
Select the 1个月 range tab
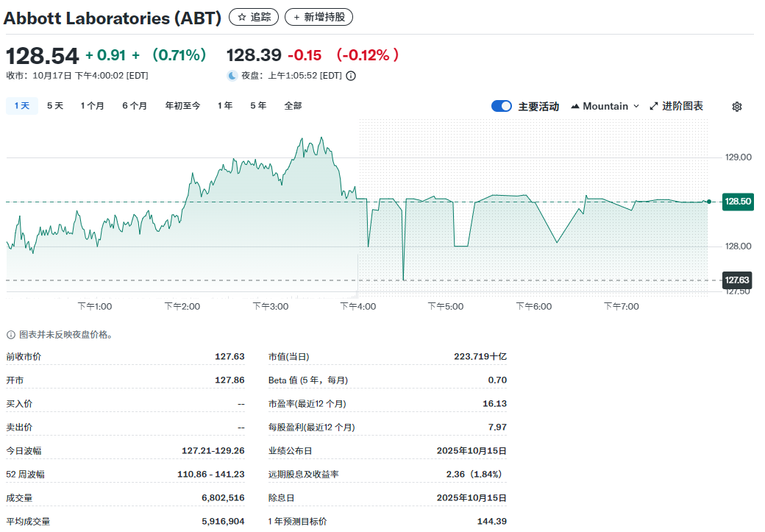(93, 106)
